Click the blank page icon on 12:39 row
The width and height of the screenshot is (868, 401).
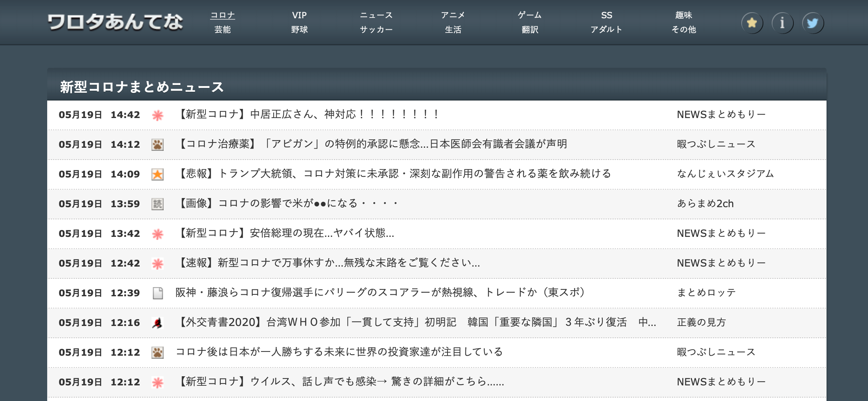pos(158,293)
